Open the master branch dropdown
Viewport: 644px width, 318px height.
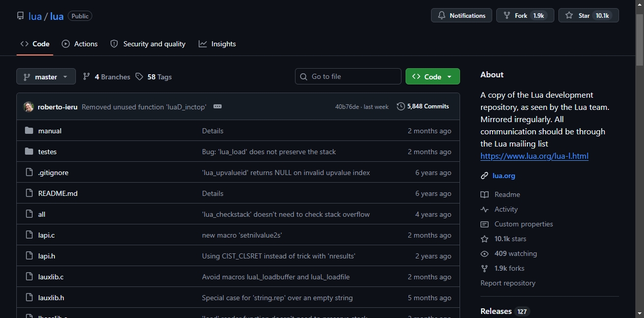46,76
